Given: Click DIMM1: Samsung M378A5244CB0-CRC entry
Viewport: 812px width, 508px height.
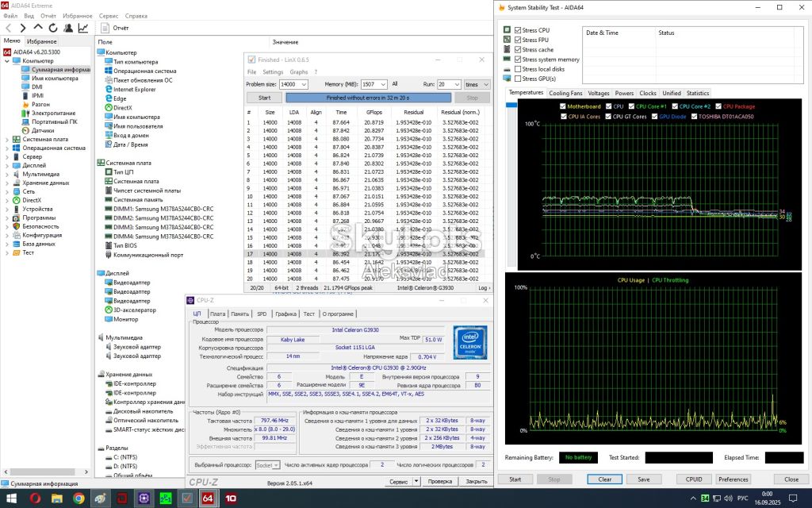Looking at the screenshot, I should tap(159, 209).
